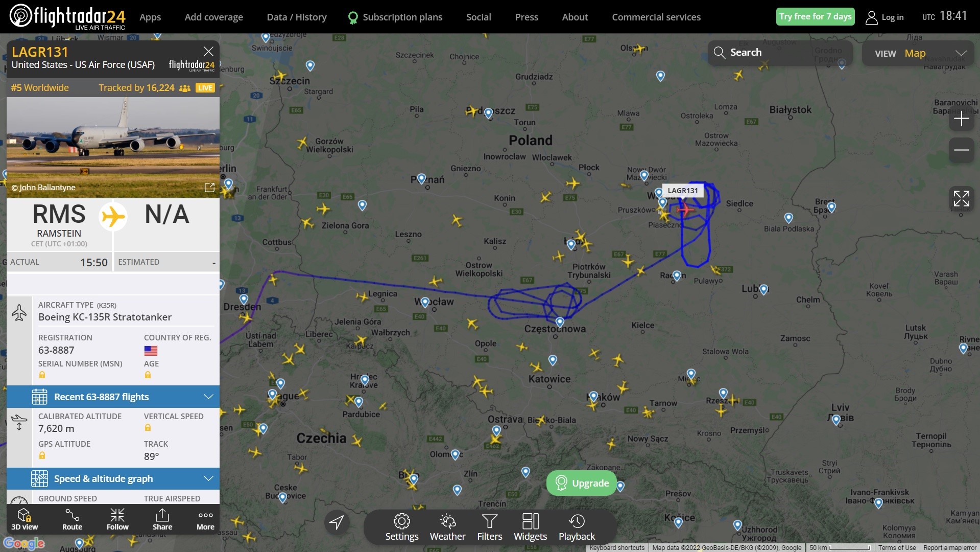This screenshot has height=552, width=980.
Task: Start flight Playback
Action: [x=577, y=527]
